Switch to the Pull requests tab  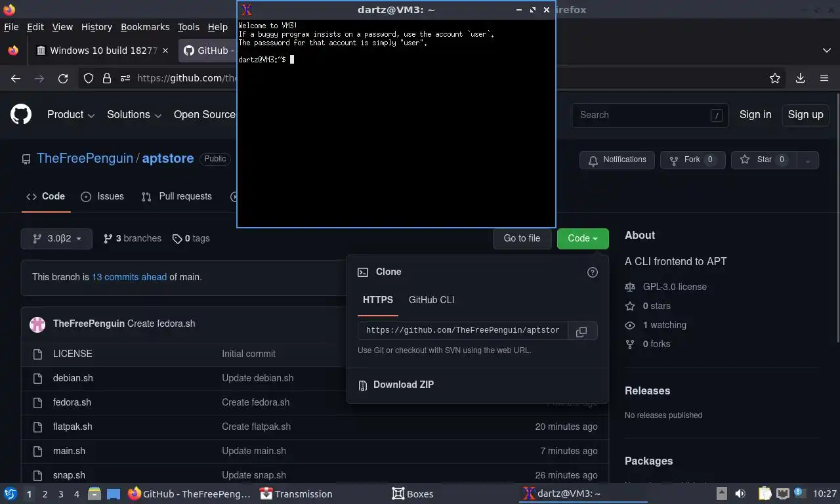point(177,196)
